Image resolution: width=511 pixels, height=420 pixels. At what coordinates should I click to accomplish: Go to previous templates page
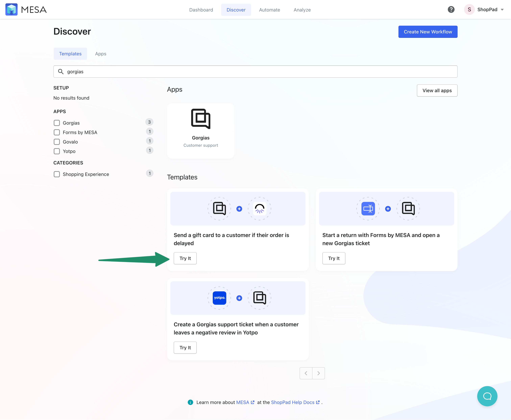coord(306,373)
